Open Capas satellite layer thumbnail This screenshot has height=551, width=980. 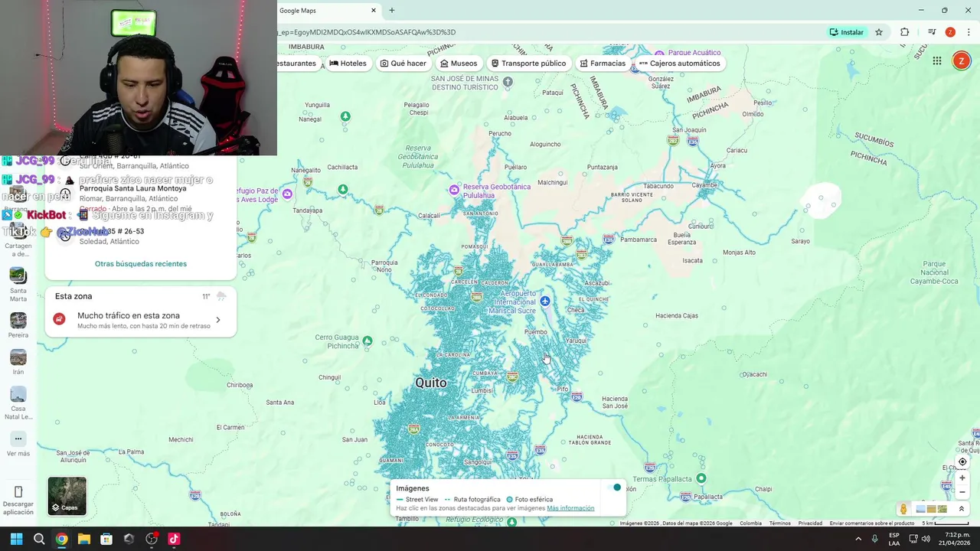[x=67, y=496]
